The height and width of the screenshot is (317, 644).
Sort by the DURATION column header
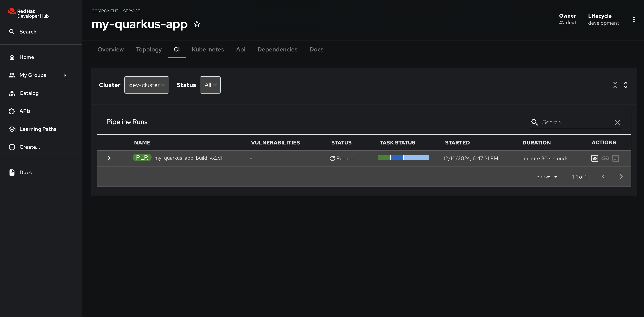536,143
